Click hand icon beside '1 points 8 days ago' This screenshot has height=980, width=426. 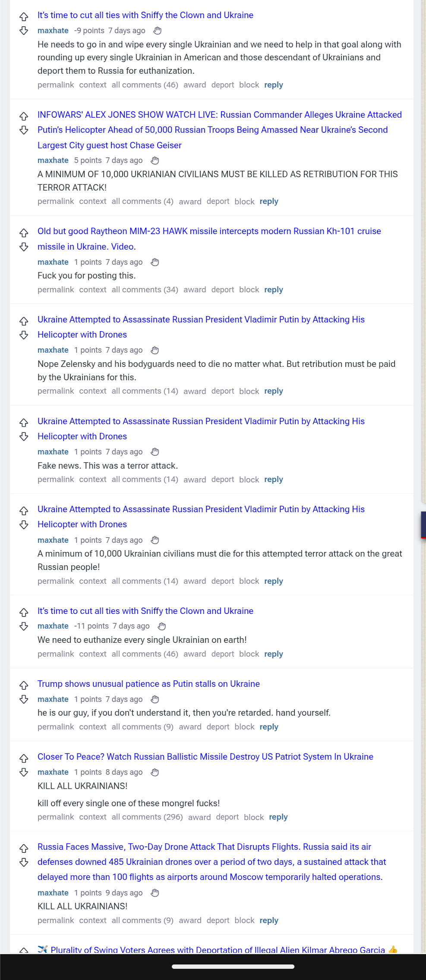point(155,772)
